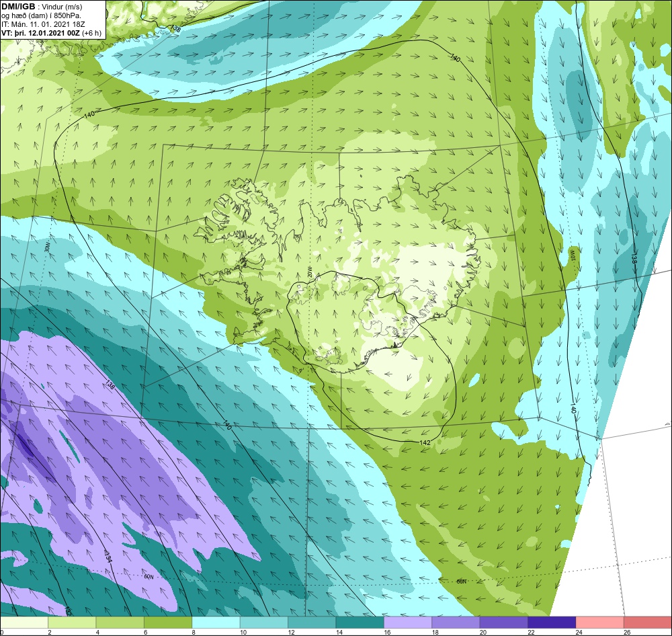Screen dimensions: 672x636
Task: Click the 12–14 m/s teal legend swatch
Action: point(312,623)
